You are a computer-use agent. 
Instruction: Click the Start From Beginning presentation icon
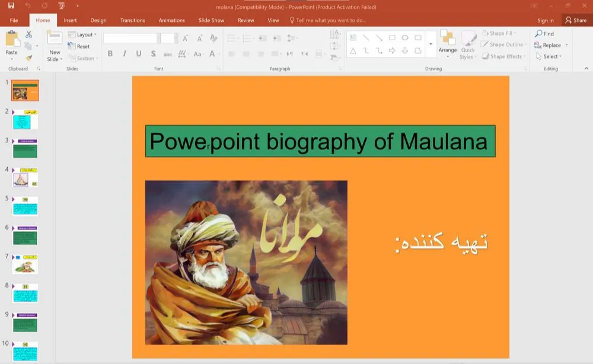click(61, 6)
